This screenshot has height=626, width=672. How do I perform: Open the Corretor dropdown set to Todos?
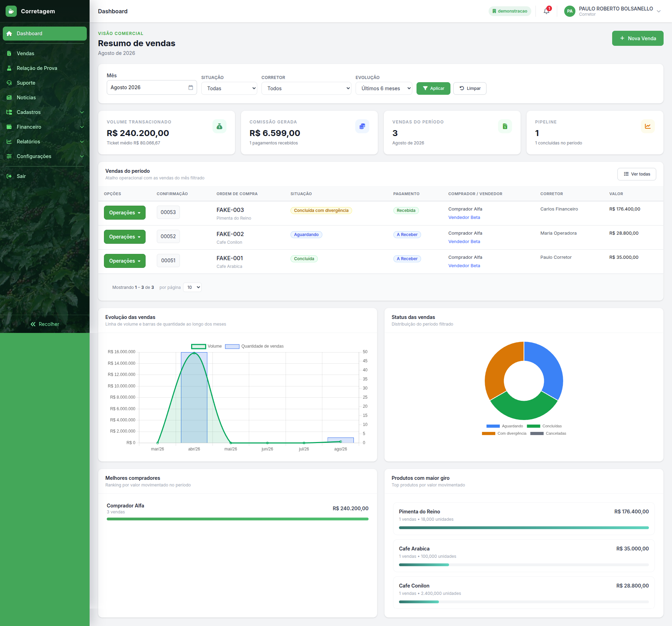[306, 88]
